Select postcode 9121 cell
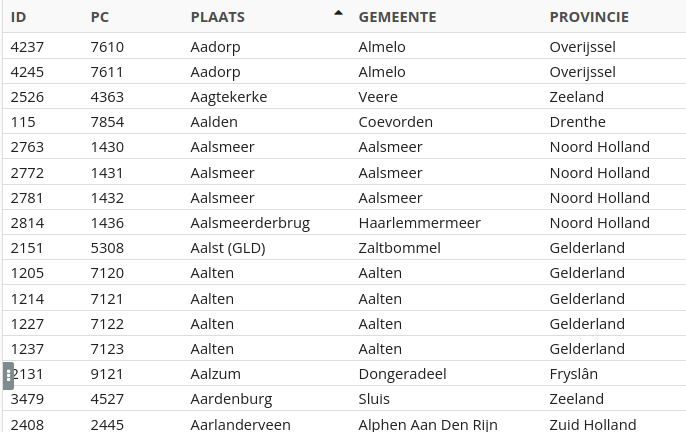 (x=107, y=374)
